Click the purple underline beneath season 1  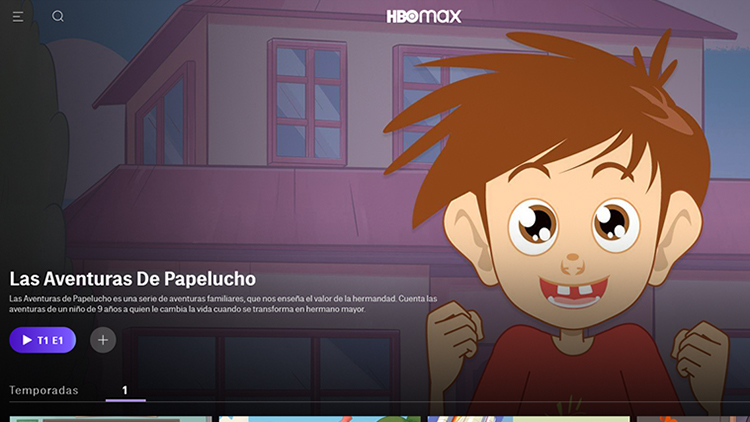coord(125,400)
